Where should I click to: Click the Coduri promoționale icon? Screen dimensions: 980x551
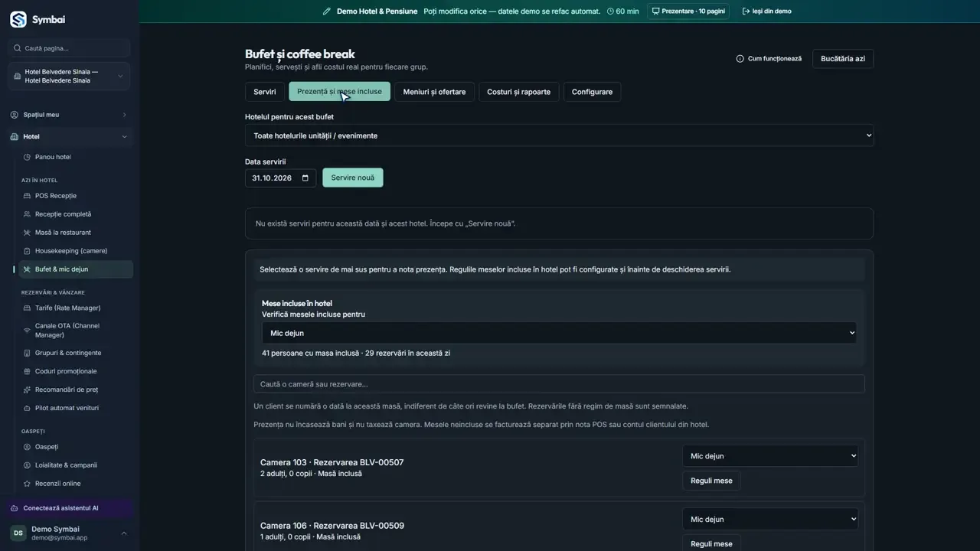pos(28,371)
